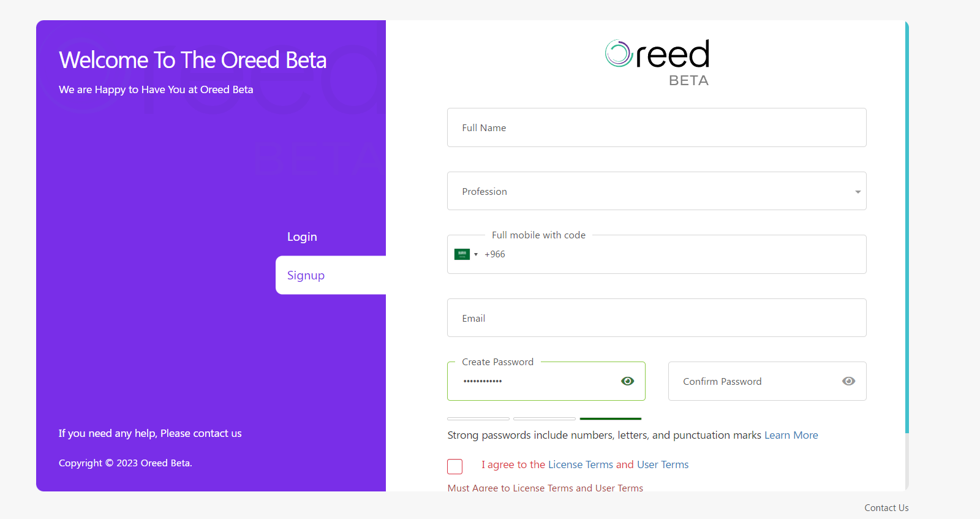This screenshot has height=519, width=980.
Task: Show the Create Password text
Action: (x=627, y=381)
